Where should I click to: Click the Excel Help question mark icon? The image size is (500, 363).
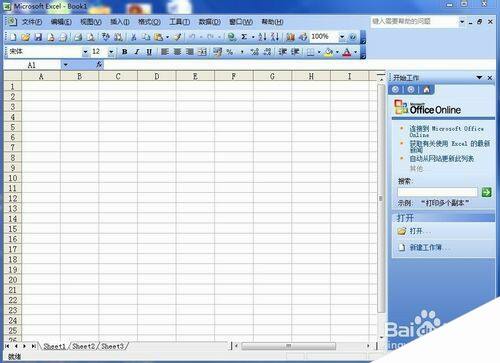(353, 37)
